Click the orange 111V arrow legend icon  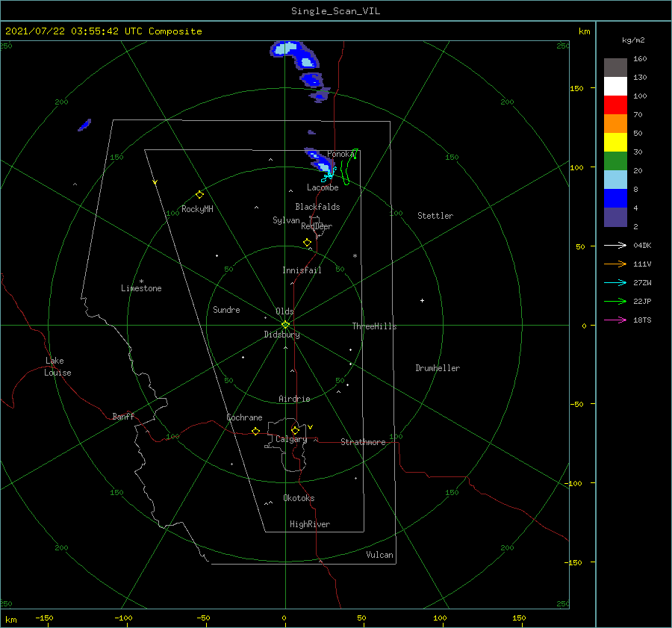[x=615, y=264]
